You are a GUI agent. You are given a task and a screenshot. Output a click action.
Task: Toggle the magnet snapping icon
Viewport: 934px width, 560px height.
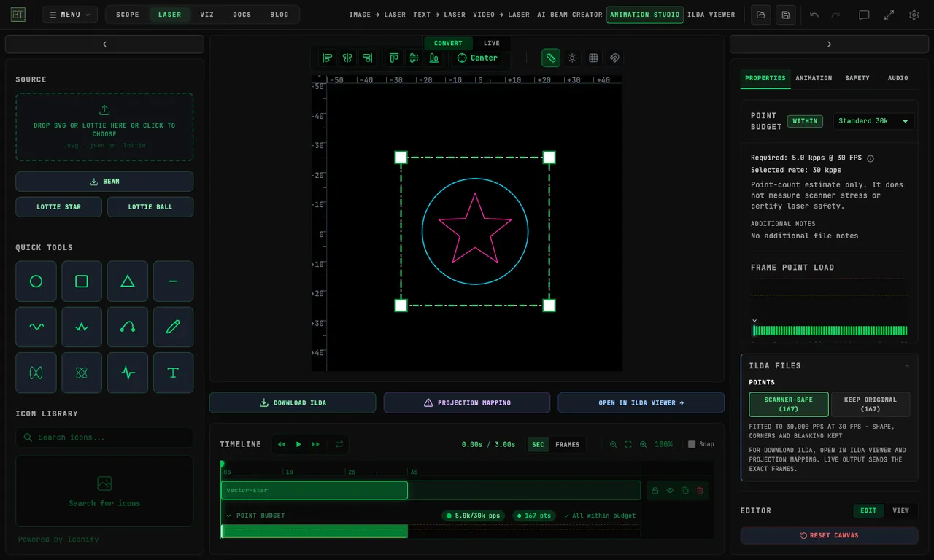614,58
